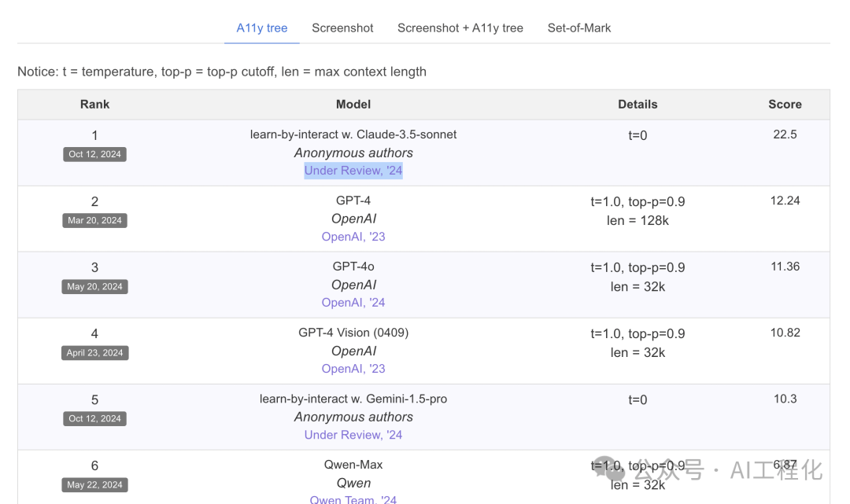
Task: Open the Screenshot tab
Action: coord(342,28)
